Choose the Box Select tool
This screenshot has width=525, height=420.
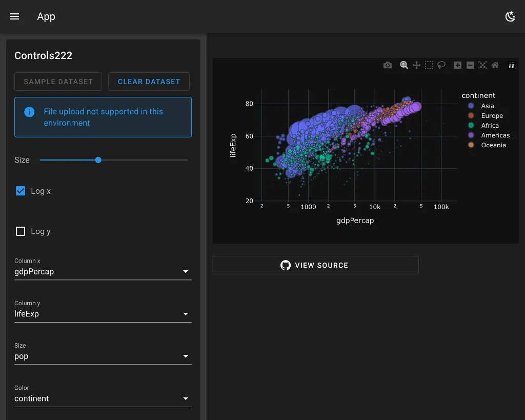tap(429, 65)
